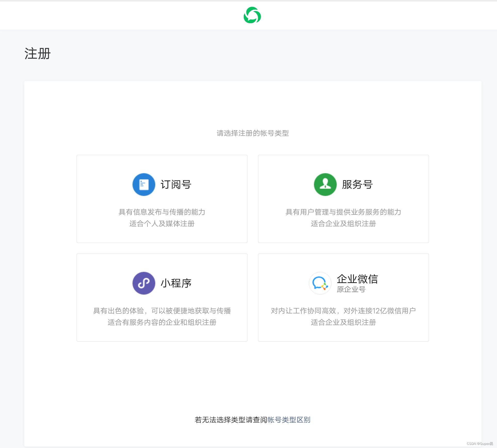Click the CSDN @Super易 watermark
This screenshot has width=497, height=448.
pyautogui.click(x=479, y=444)
